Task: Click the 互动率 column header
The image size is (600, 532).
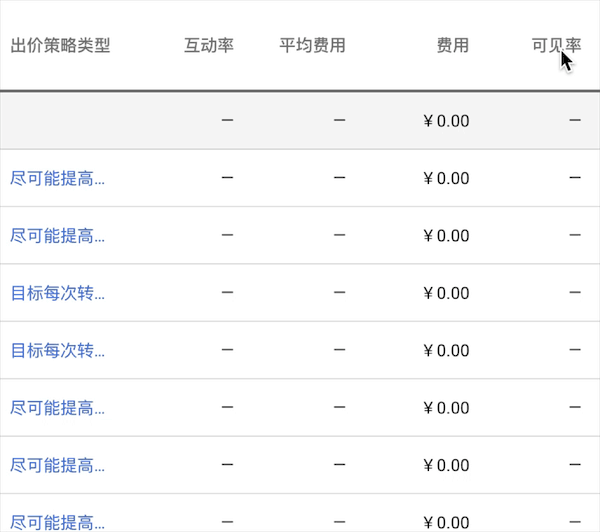Action: click(x=209, y=46)
